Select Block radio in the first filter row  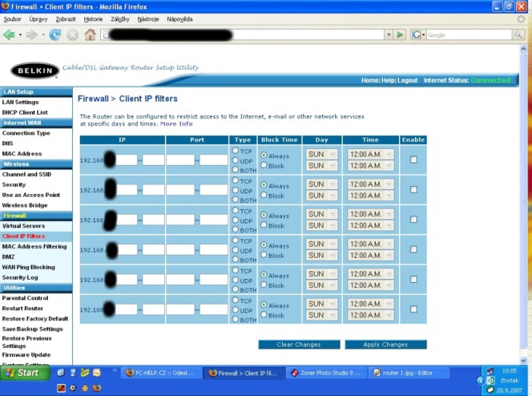point(264,166)
